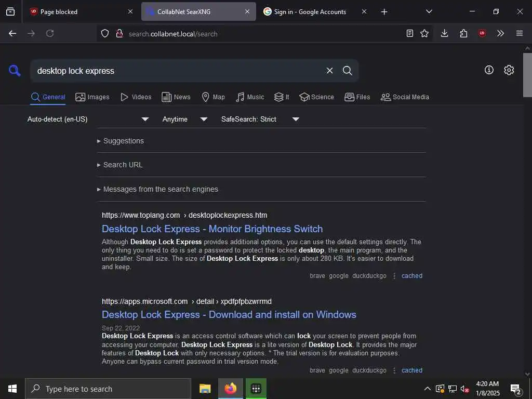Open a new tab with plus icon
Viewport: 532px width, 399px height.
(384, 12)
